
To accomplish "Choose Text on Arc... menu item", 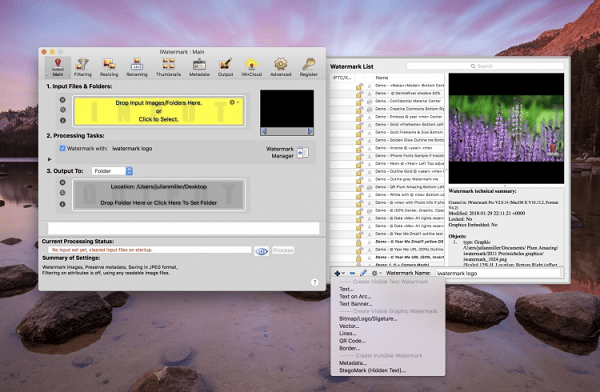I will pos(355,296).
